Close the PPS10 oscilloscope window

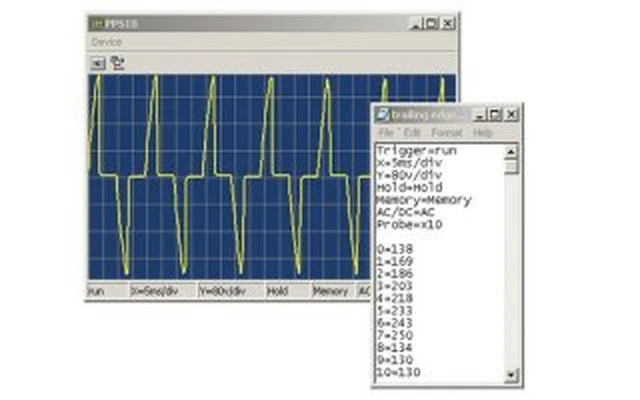coord(448,24)
